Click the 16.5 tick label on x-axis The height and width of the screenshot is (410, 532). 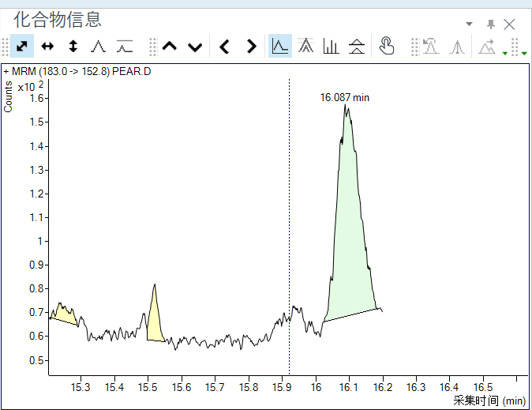(x=483, y=387)
